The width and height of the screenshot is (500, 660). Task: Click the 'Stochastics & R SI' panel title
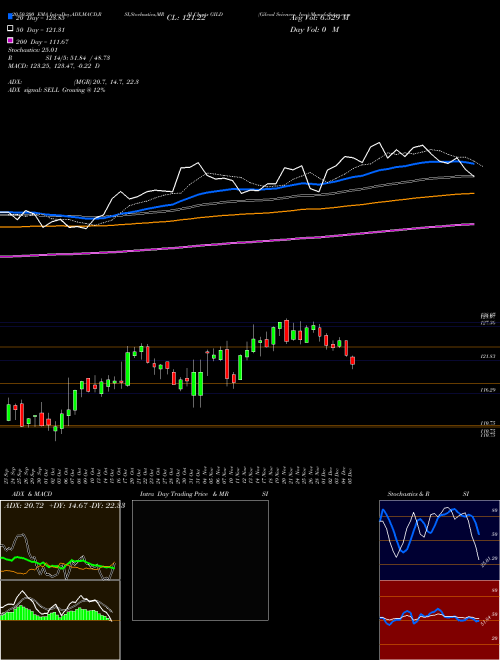coord(428,494)
